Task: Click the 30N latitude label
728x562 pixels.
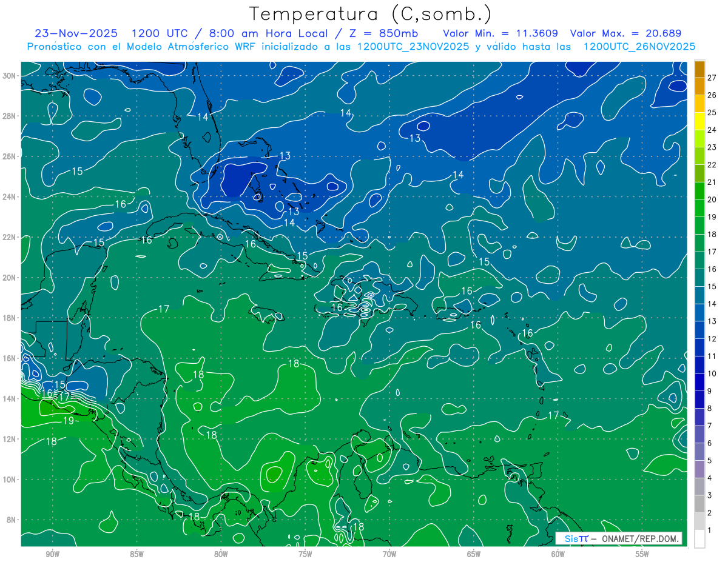Action: point(10,76)
